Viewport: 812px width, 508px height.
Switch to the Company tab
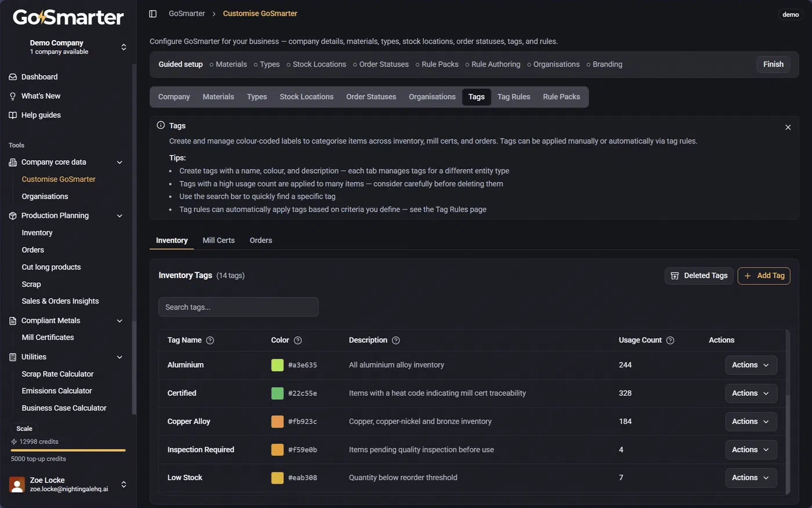pyautogui.click(x=174, y=97)
